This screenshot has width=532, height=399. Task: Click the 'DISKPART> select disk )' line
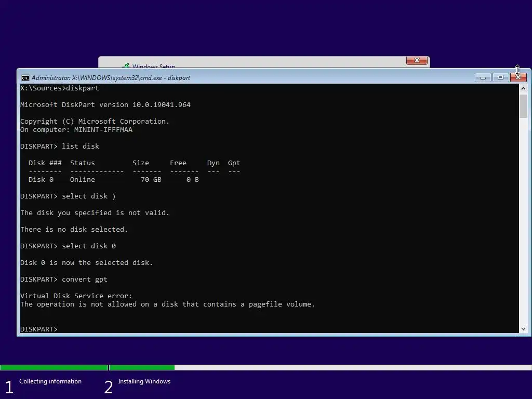point(68,196)
